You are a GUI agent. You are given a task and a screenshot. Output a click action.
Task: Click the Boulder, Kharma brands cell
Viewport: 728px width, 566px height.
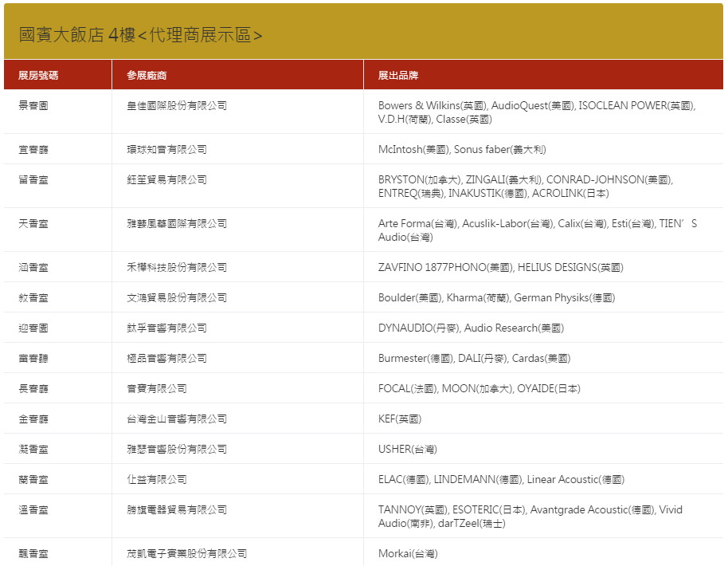(544, 297)
